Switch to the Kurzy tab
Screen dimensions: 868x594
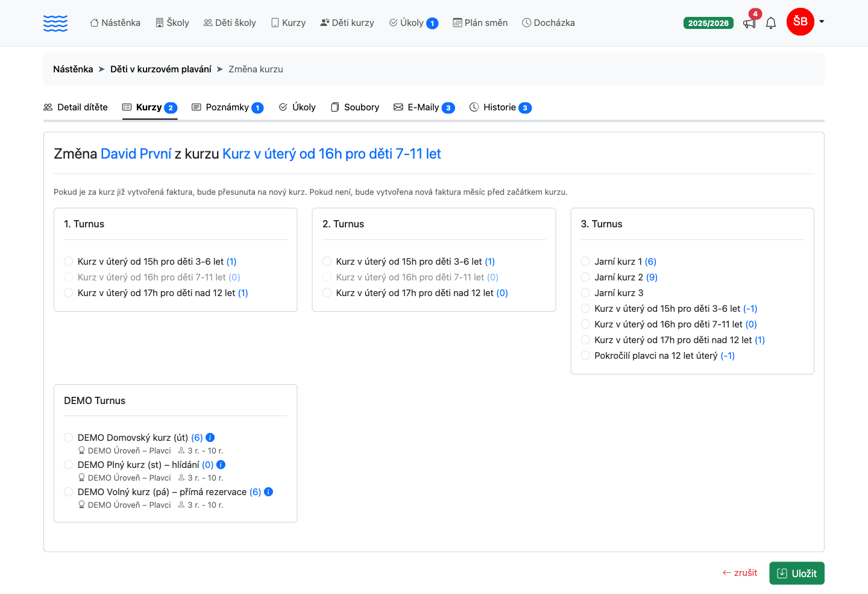point(149,107)
